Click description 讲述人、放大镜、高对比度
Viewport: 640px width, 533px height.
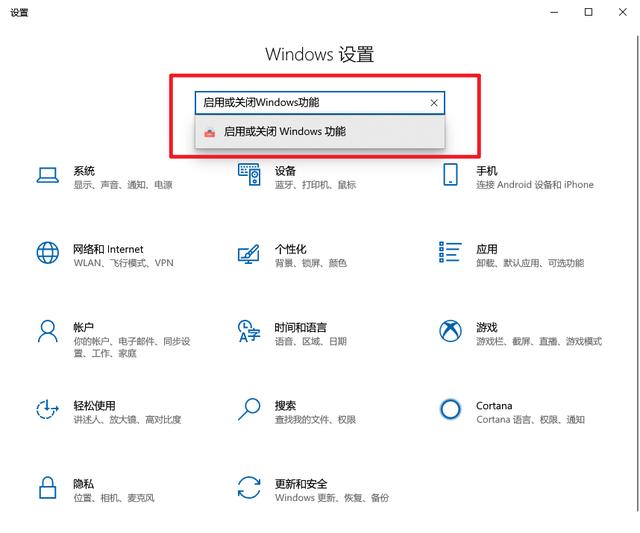[127, 420]
